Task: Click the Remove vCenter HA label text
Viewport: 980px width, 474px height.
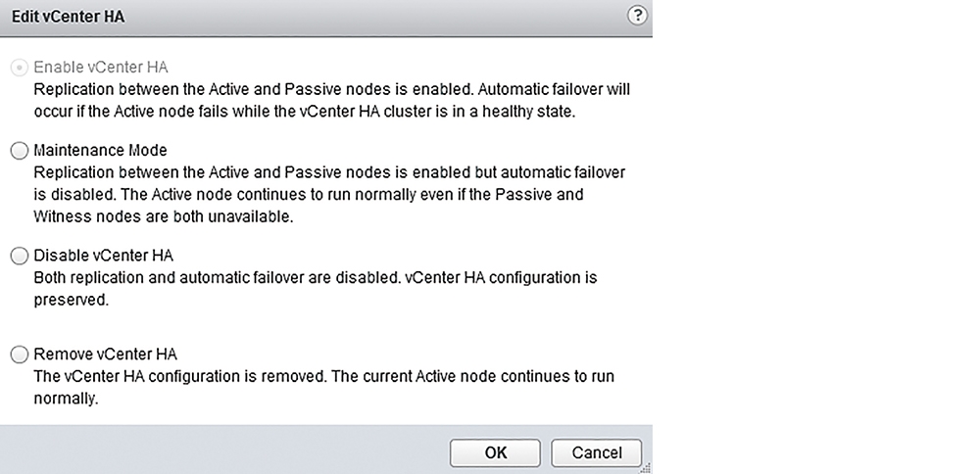Action: (105, 355)
